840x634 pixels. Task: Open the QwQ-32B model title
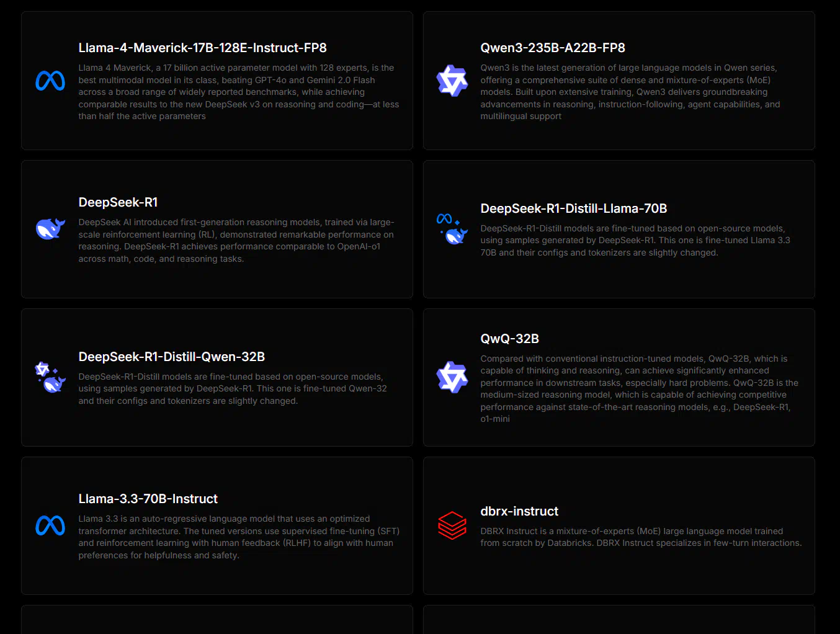(x=509, y=339)
